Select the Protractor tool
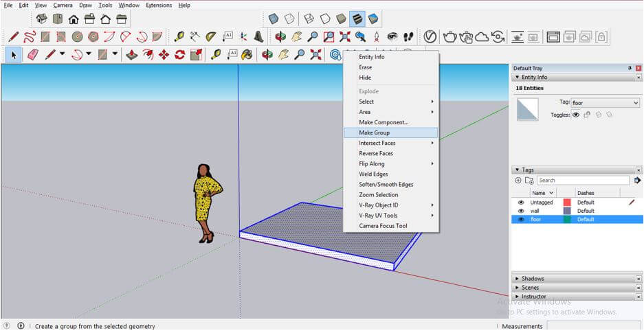Image resolution: width=644 pixels, height=333 pixels. pos(211,37)
